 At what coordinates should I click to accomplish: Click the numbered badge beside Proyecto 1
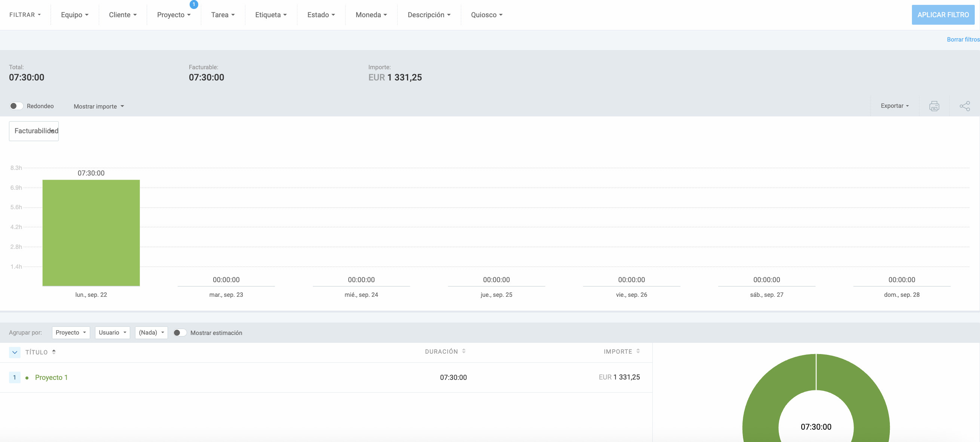15,377
